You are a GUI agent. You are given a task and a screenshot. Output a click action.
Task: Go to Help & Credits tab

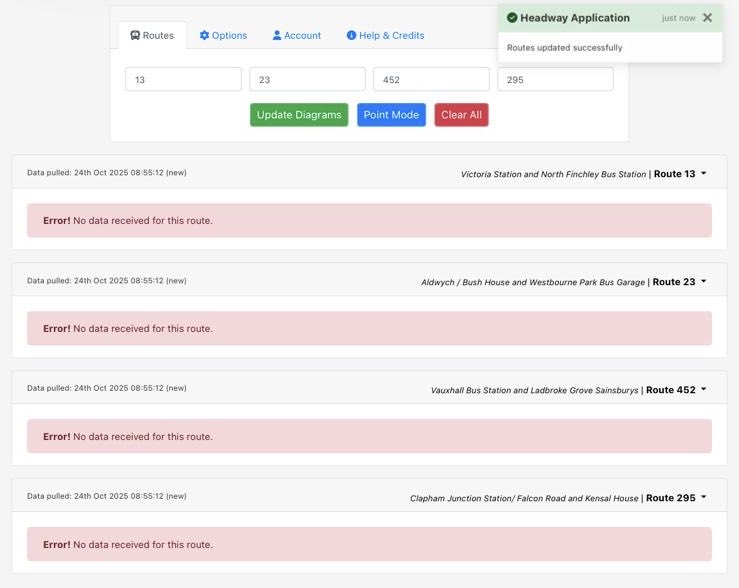click(385, 35)
